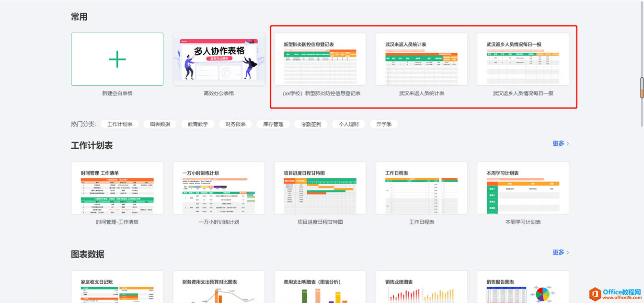Click the 项目进度日程甘特图 caption below thumbnail

pos(320,222)
